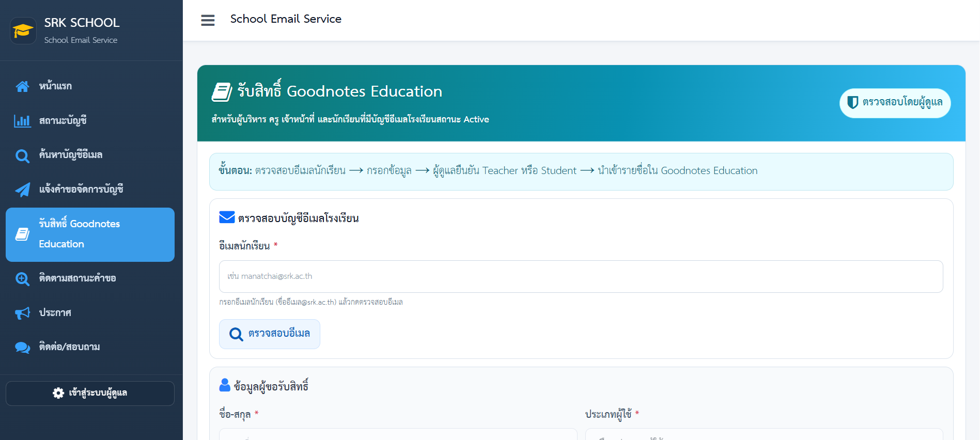Click the SRK SCHOOL title link
The width and height of the screenshot is (980, 440).
pyautogui.click(x=82, y=23)
